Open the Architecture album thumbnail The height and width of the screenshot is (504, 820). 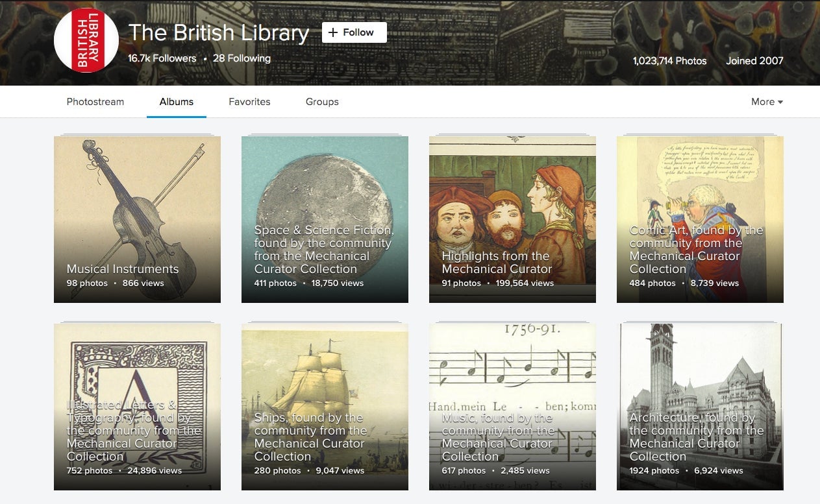tap(700, 407)
